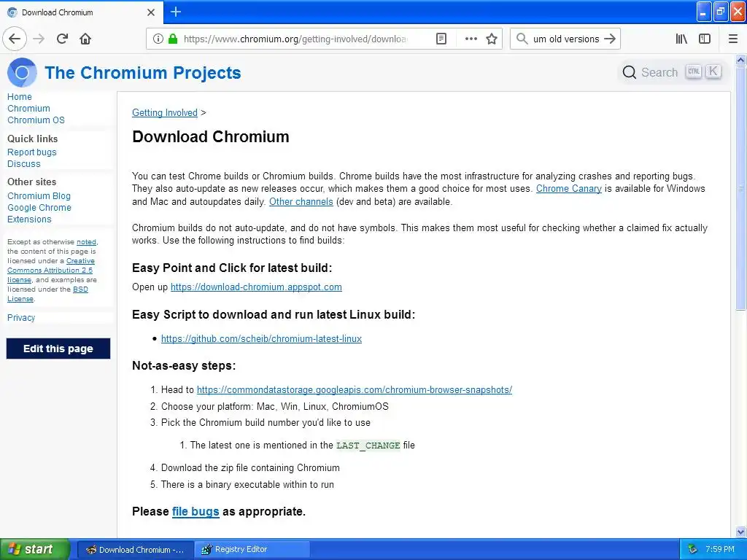Click the Edit this page button
The height and width of the screenshot is (560, 747).
point(58,349)
